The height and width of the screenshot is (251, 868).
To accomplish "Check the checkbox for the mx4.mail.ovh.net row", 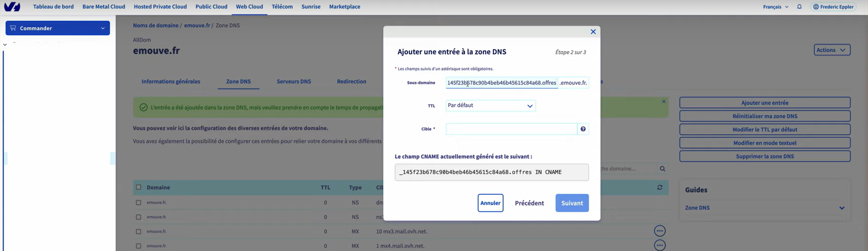I will point(139,246).
